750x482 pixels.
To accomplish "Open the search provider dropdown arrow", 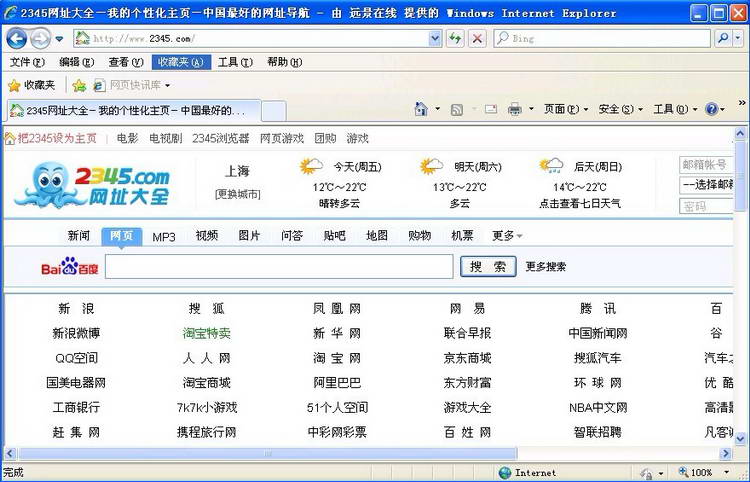I will pyautogui.click(x=739, y=38).
